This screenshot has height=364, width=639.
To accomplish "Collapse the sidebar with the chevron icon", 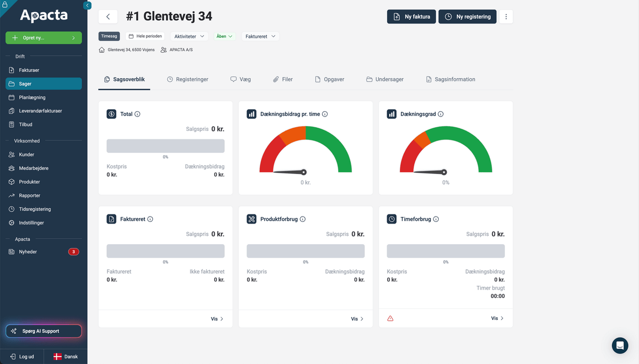I will pyautogui.click(x=87, y=5).
